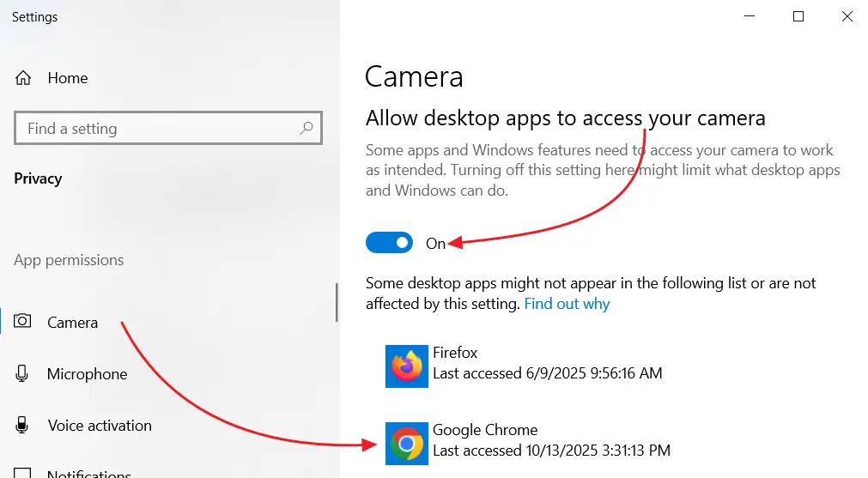The width and height of the screenshot is (868, 478).
Task: Maximize the Settings window
Action: [798, 16]
